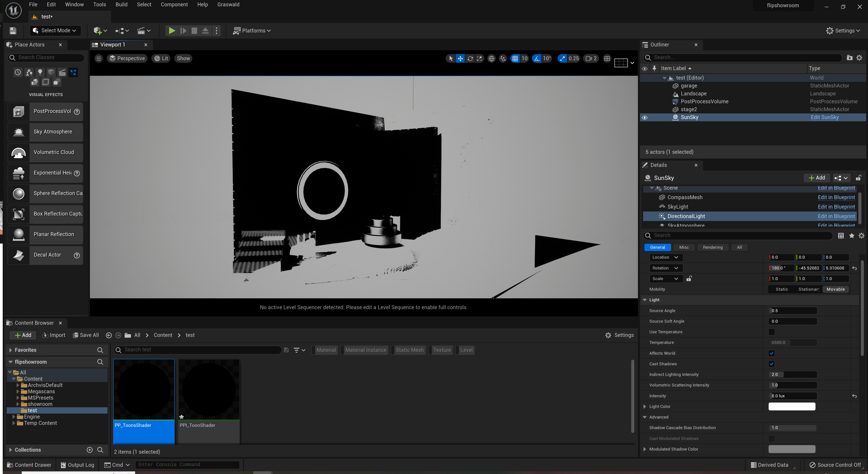Click Import button in Content Browser

click(54, 335)
